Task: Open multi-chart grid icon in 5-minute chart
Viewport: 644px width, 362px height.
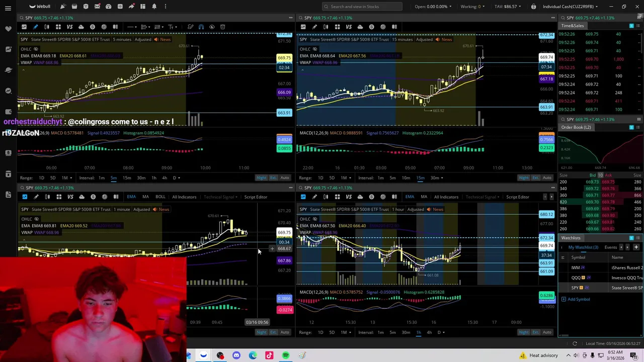Action: click(58, 27)
